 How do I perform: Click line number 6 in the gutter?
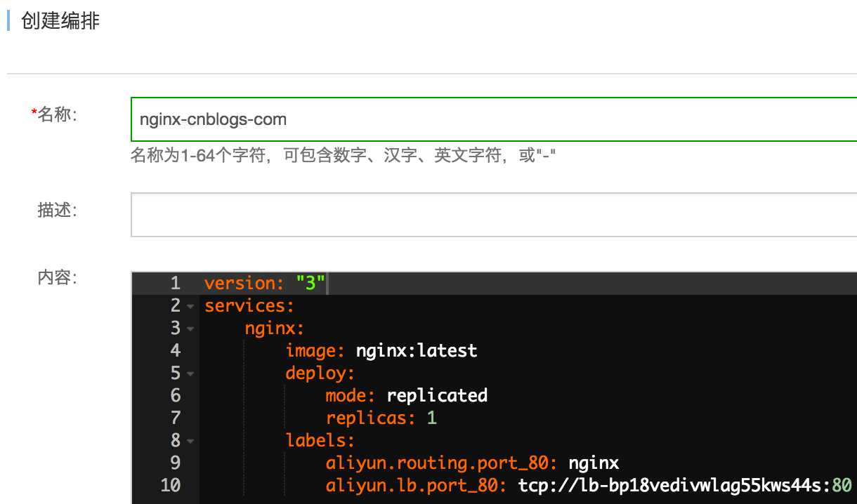(175, 395)
